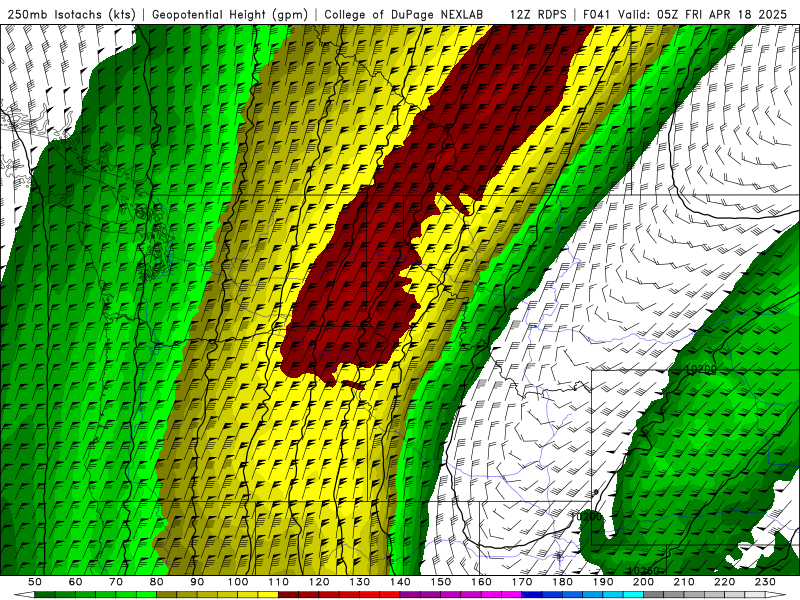Pick the purple swatch beginning at 140
800x600 pixels.
pos(410,594)
